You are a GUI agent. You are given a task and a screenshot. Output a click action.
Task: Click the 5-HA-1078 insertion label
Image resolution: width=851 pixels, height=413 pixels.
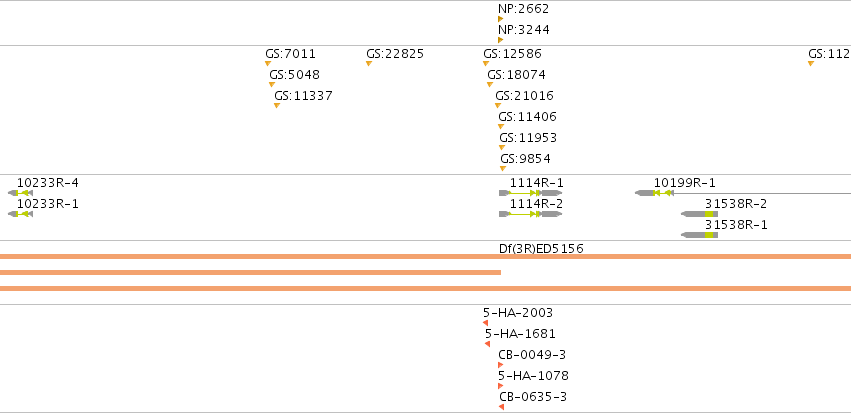click(x=533, y=376)
